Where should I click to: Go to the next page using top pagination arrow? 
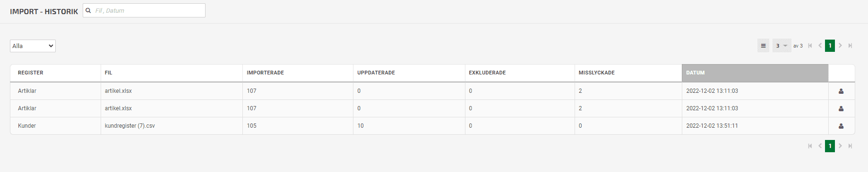840,46
